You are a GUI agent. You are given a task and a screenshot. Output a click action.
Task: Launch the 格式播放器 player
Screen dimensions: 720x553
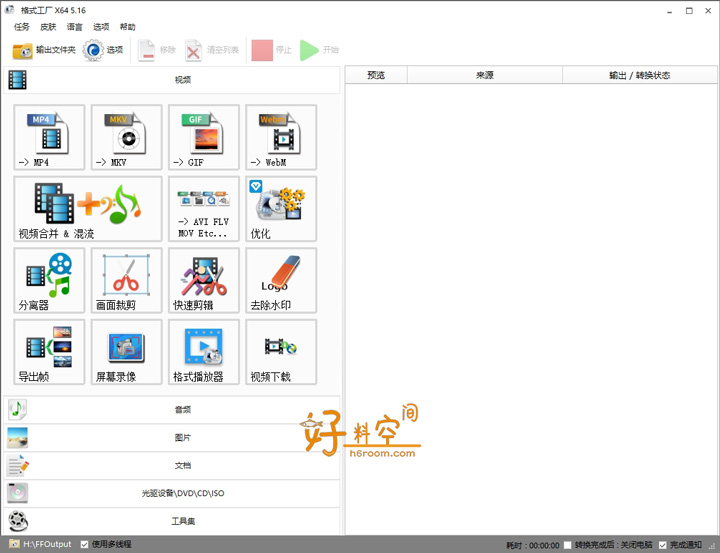click(203, 352)
